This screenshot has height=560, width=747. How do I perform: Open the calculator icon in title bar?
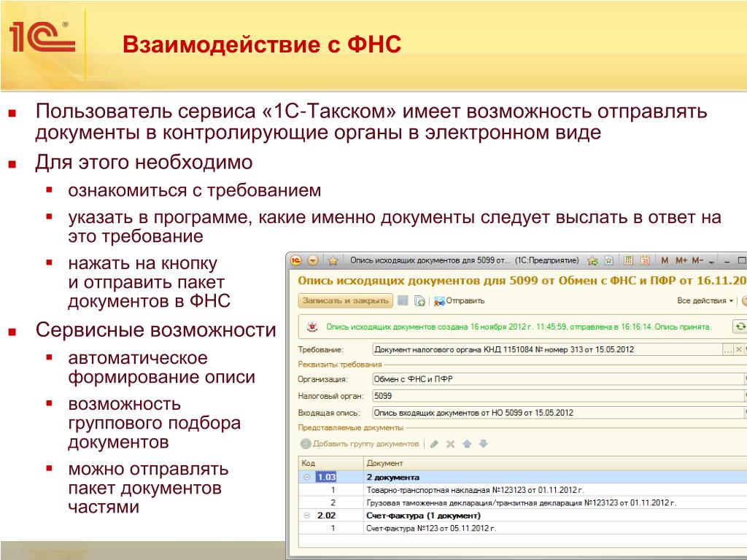pyautogui.click(x=629, y=260)
